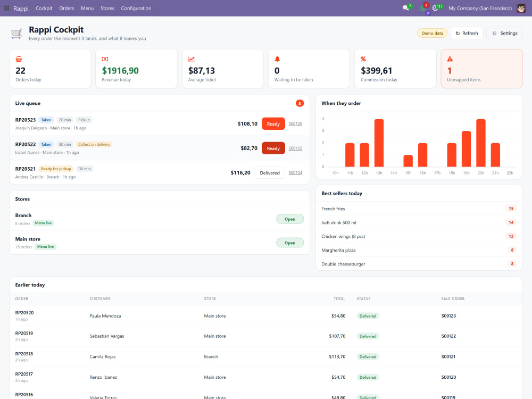Click the Average ticket chart icon
This screenshot has width=532, height=399.
(x=192, y=59)
